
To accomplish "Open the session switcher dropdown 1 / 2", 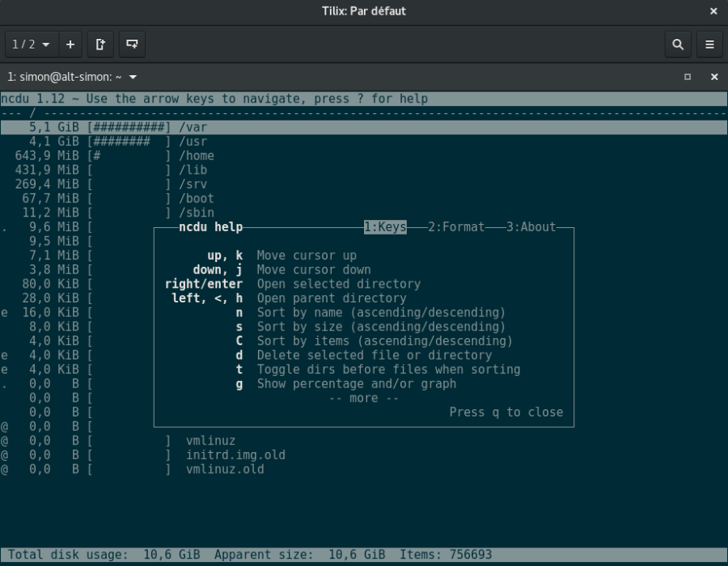I will 32,44.
